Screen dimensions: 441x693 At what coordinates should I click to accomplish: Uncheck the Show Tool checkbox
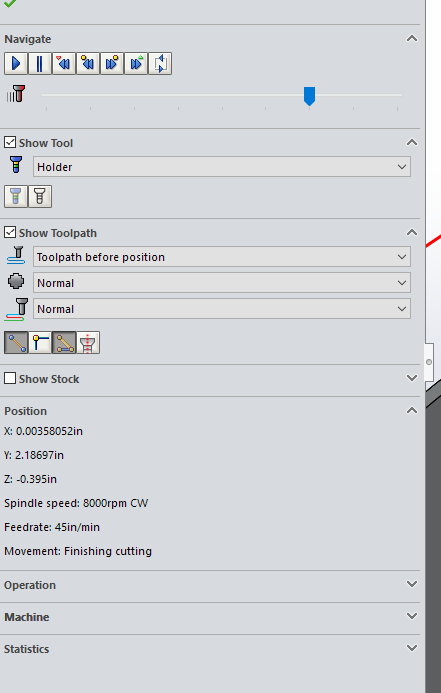coord(10,142)
